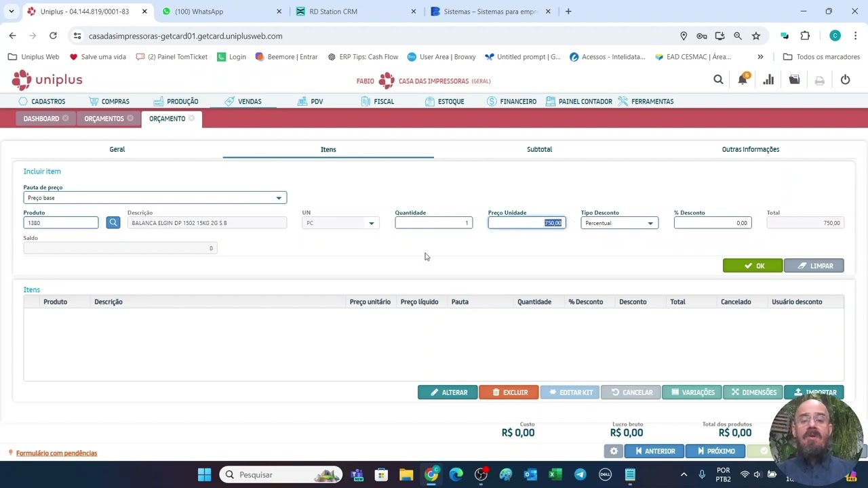Show more bookmarks chevron

click(760, 57)
